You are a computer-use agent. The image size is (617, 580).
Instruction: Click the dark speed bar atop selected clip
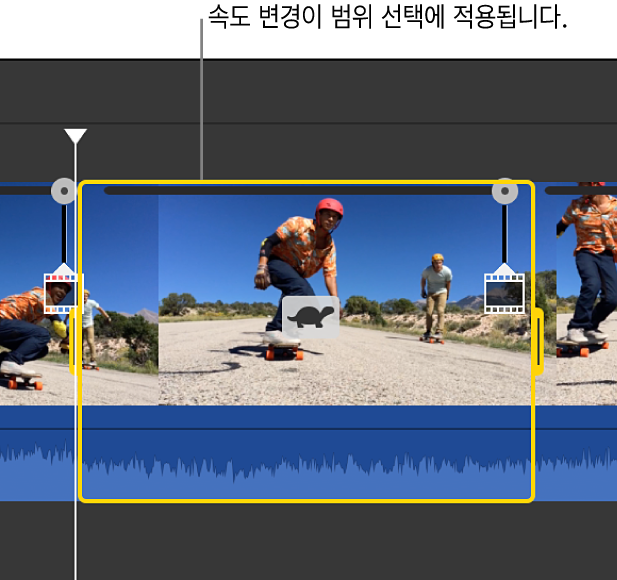tap(298, 190)
